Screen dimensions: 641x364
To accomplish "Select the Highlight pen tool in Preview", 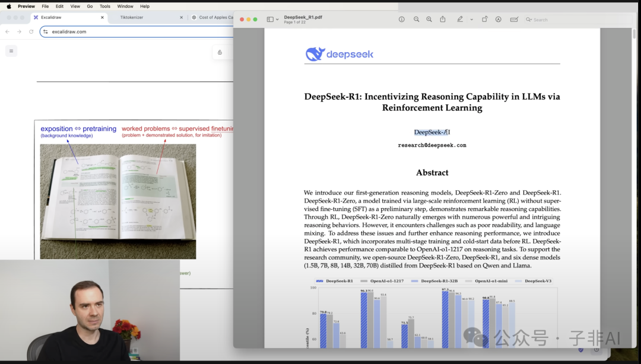I will (460, 19).
